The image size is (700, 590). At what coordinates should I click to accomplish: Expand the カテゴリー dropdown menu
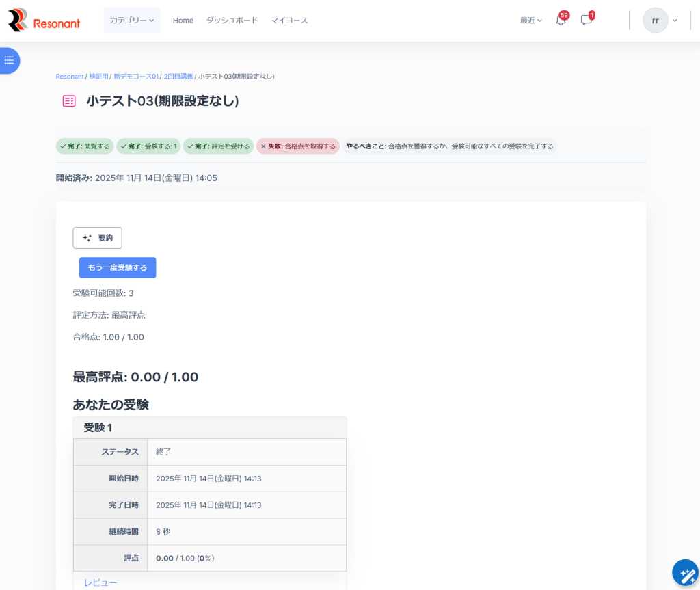click(x=132, y=21)
